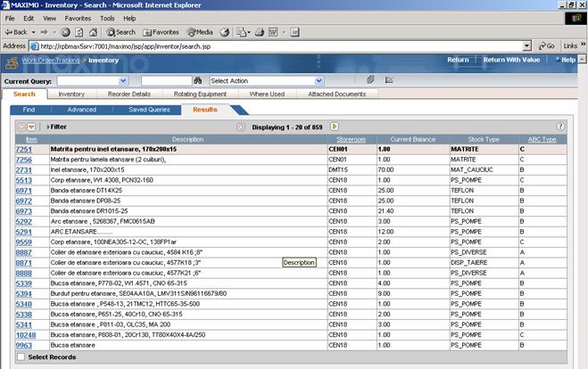Click the Edit with Word icon
The height and width of the screenshot is (369, 588).
click(273, 32)
